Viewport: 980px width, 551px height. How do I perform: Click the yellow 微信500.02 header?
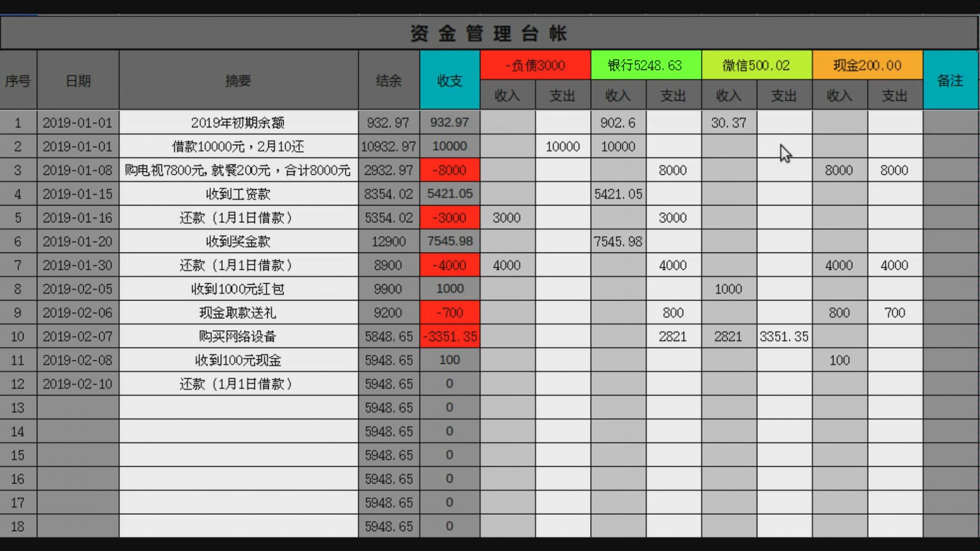pyautogui.click(x=757, y=65)
